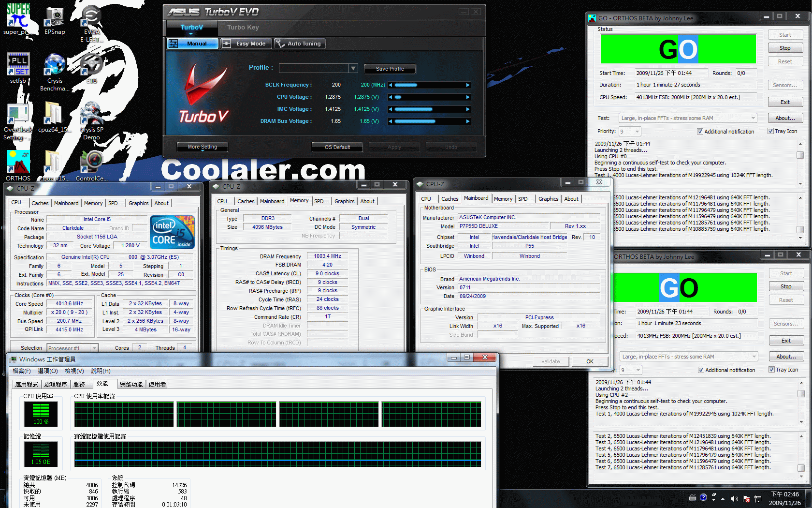Click the IMC Voltage decrease arrow

[x=391, y=109]
